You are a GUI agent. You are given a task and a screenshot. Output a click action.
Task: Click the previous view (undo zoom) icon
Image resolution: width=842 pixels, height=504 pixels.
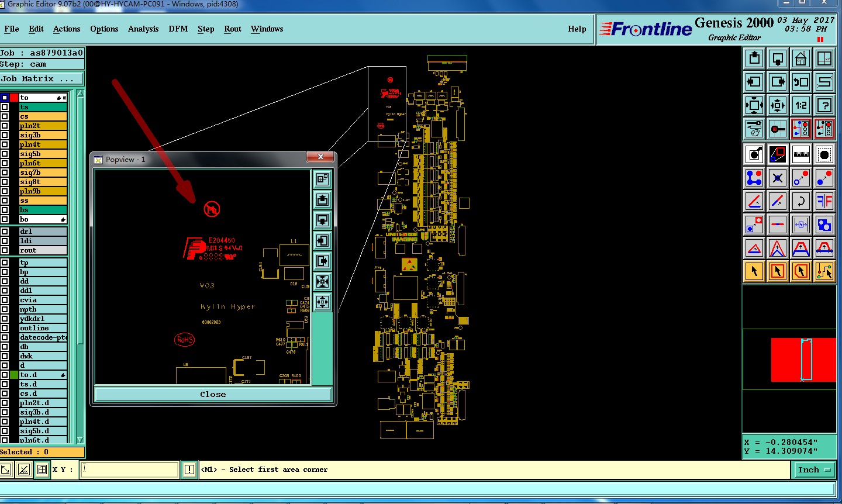801,82
